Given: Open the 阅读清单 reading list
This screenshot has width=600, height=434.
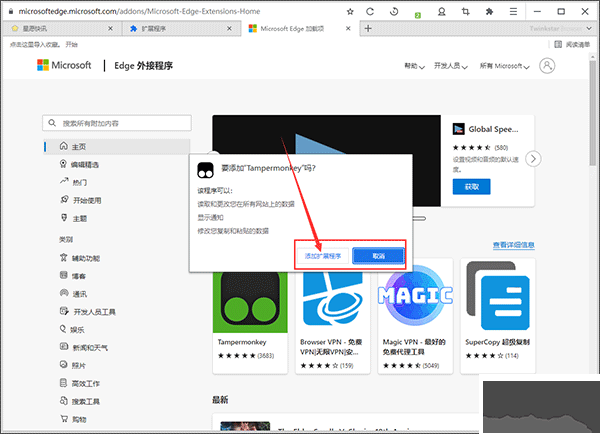Looking at the screenshot, I should [572, 44].
